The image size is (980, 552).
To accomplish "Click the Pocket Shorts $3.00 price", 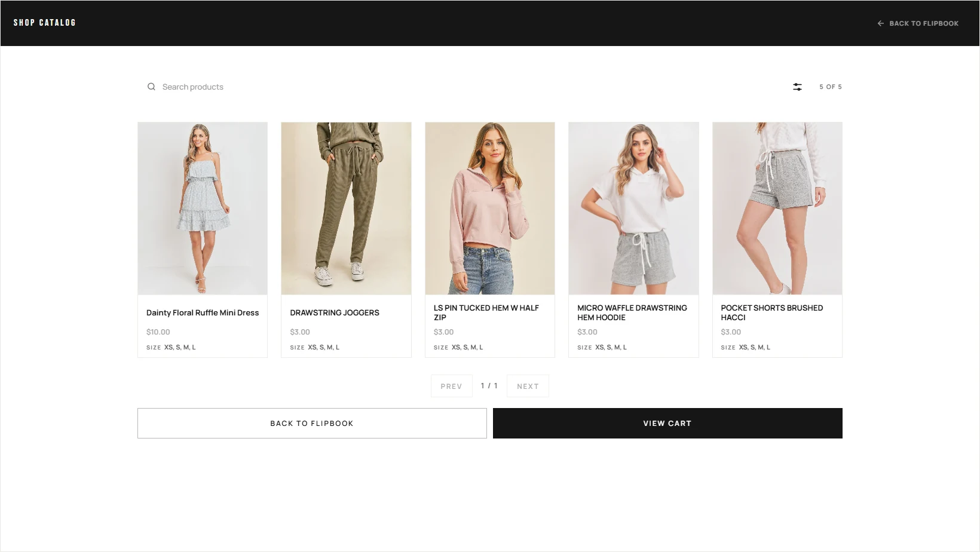I will (x=731, y=332).
